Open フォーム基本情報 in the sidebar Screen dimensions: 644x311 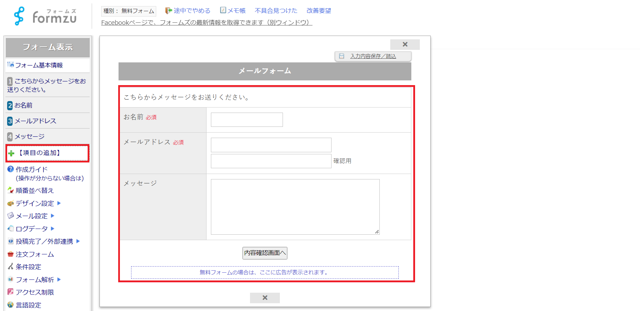(38, 65)
